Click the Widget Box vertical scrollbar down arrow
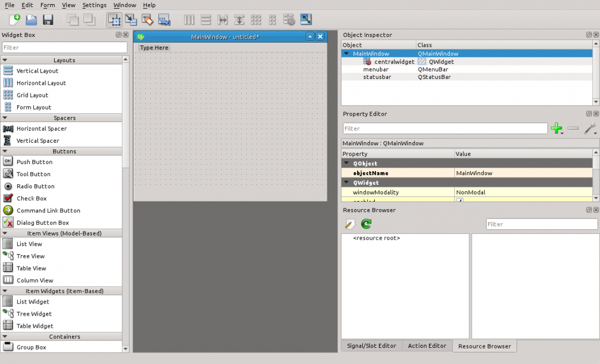This screenshot has height=364, width=600. pyautogui.click(x=126, y=348)
